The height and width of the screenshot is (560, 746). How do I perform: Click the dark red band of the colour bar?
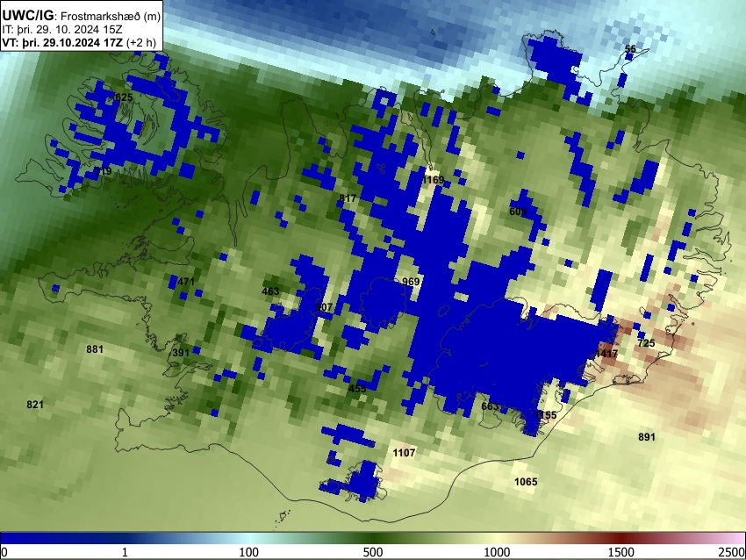tap(621, 538)
